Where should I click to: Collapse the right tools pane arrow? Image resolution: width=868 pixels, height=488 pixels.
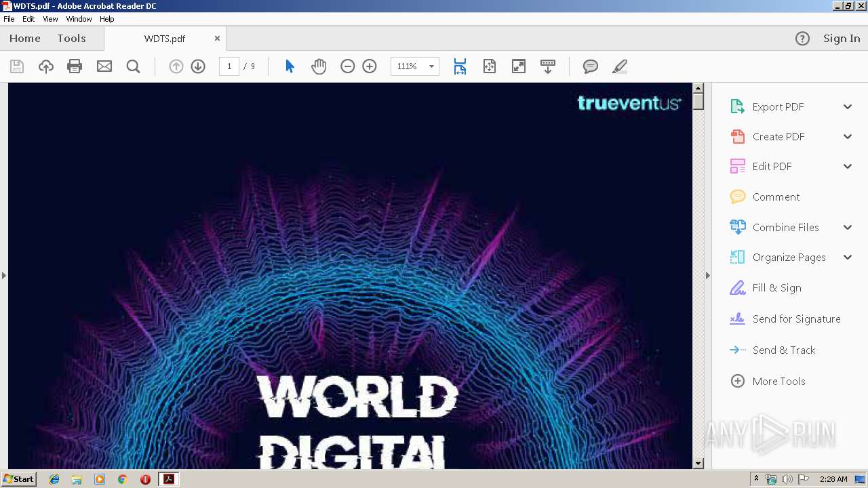pyautogui.click(x=708, y=275)
